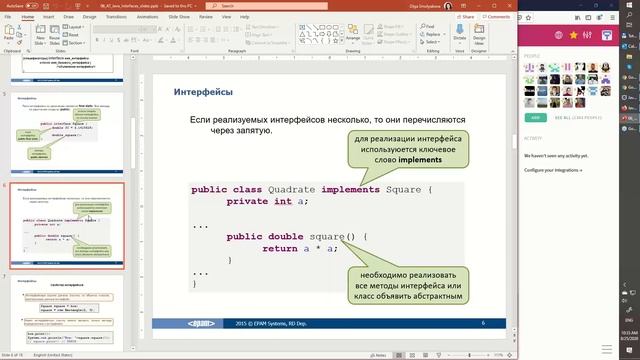Click the zoom slider handle

(469, 355)
